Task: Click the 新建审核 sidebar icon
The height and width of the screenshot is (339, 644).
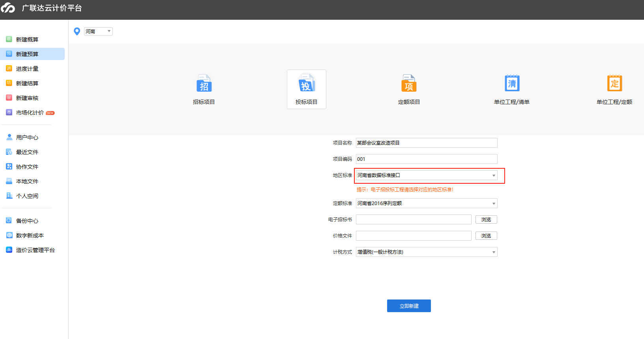Action: coord(9,98)
